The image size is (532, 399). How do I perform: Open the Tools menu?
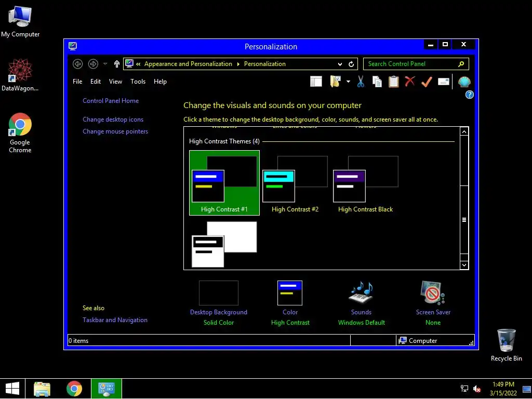point(138,82)
